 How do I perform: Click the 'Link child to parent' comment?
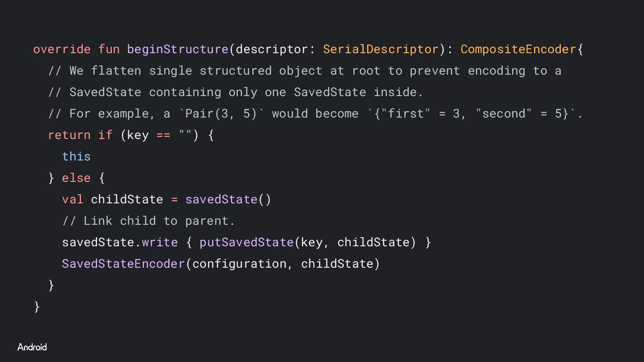(x=148, y=221)
